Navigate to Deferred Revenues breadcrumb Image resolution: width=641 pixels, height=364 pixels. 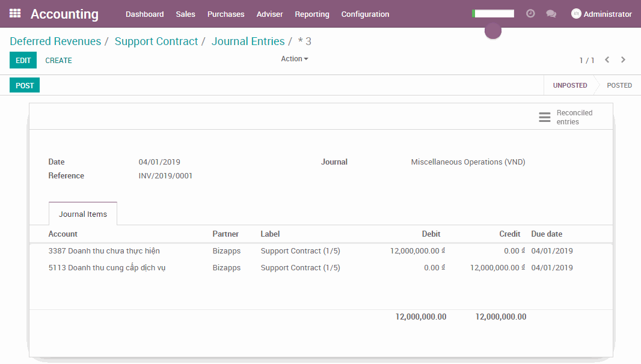(x=55, y=41)
